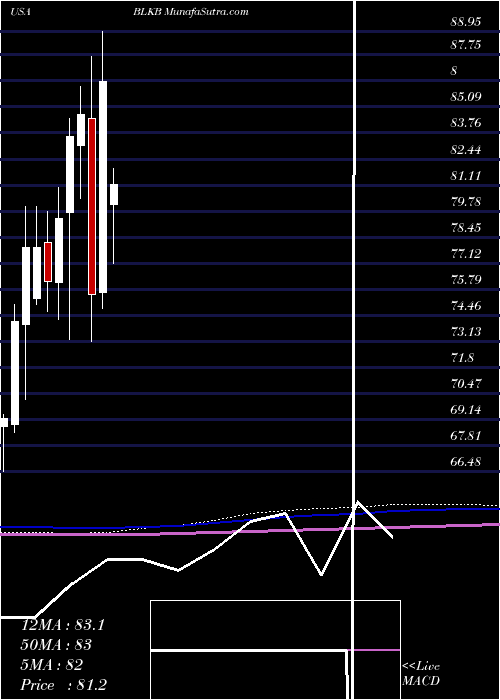Click the 77.12 price axis label
Viewport: 500px width, 700px height.
click(x=466, y=254)
